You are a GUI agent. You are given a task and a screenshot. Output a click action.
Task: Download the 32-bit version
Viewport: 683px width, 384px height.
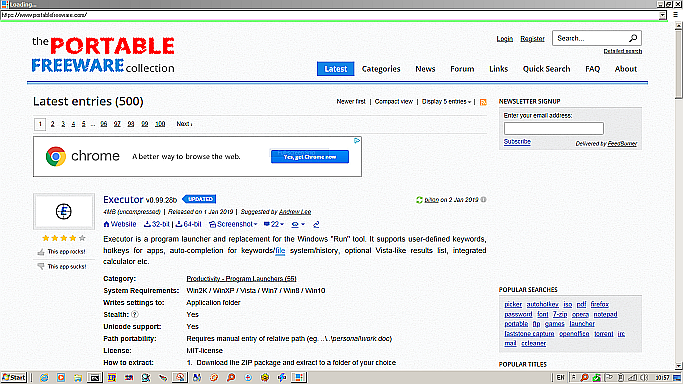(156, 224)
